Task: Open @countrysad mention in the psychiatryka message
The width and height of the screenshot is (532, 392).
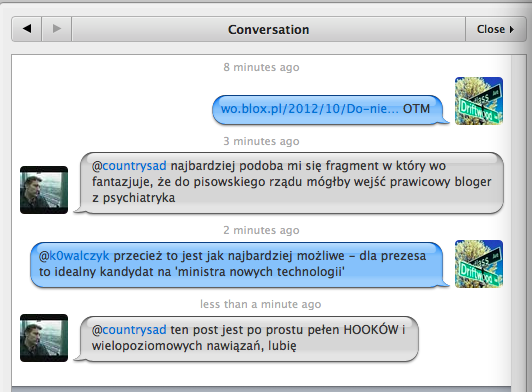Action: pos(129,166)
